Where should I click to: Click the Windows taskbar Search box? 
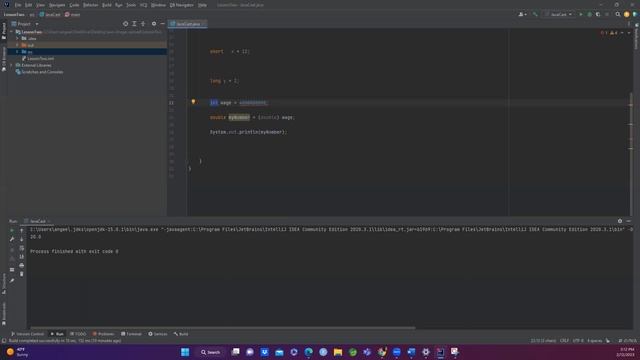pos(210,352)
